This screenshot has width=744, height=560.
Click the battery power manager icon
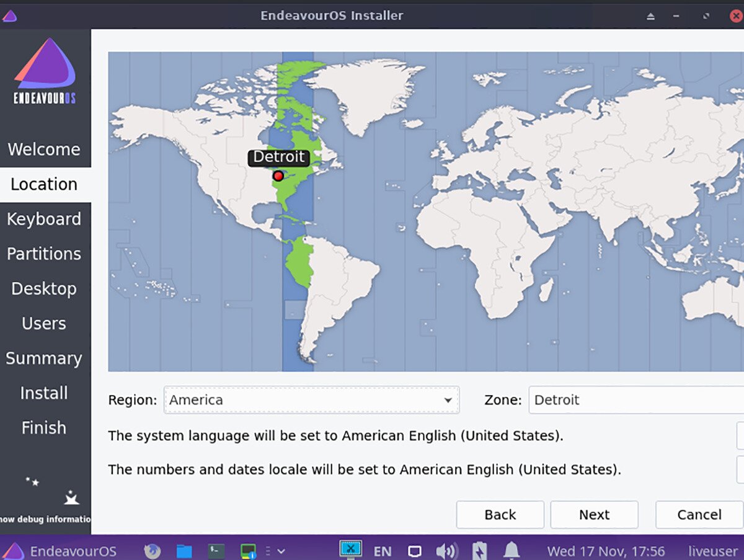click(479, 551)
